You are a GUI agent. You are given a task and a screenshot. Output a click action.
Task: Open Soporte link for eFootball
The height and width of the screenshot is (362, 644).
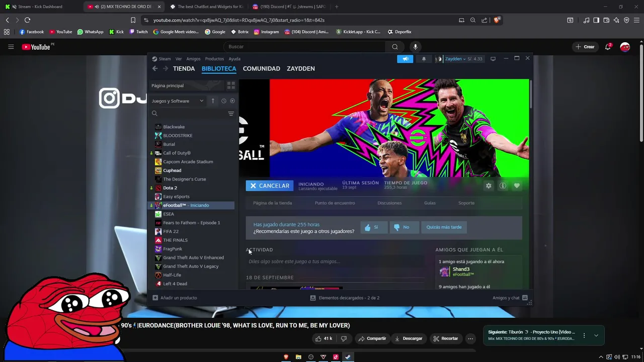click(x=466, y=203)
